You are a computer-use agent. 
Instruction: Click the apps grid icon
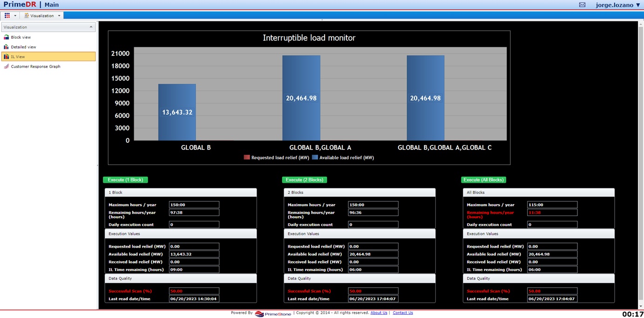coord(7,15)
